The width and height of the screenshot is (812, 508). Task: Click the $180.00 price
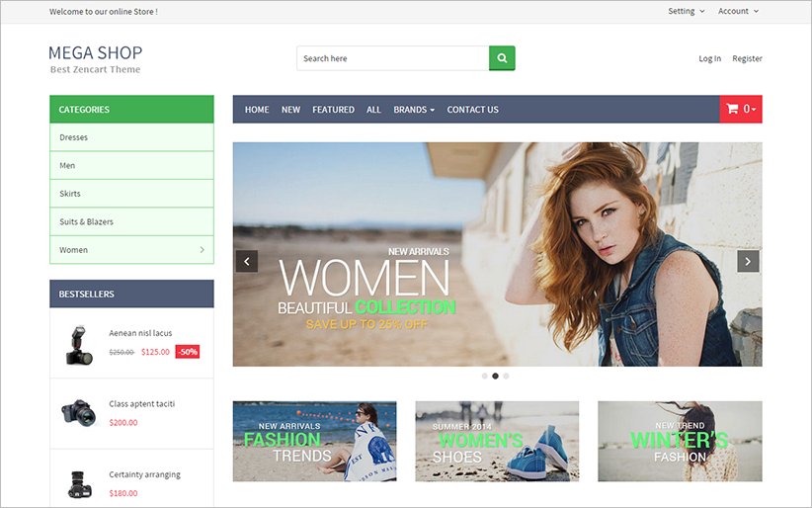click(x=123, y=493)
